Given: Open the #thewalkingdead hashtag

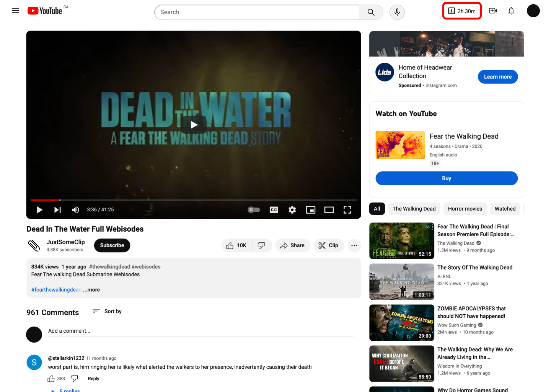Looking at the screenshot, I should pos(109,267).
